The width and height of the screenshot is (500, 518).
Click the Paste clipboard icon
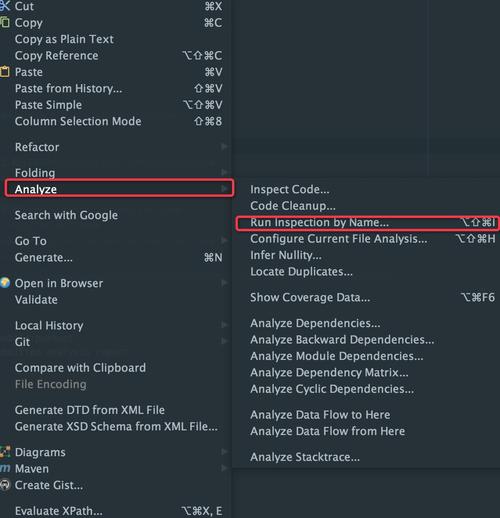(5, 72)
